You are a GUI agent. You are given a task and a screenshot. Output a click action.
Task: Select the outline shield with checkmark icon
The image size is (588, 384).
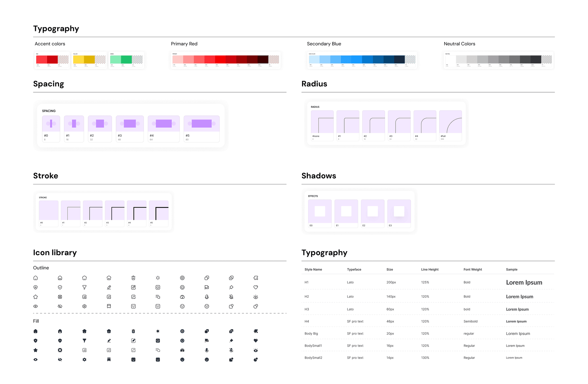[x=60, y=287]
